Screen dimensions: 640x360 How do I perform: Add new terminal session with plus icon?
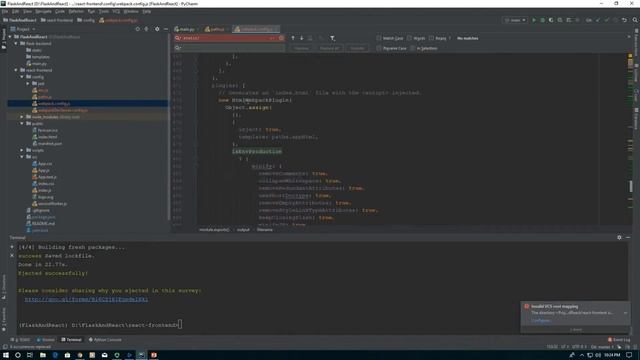[12, 247]
